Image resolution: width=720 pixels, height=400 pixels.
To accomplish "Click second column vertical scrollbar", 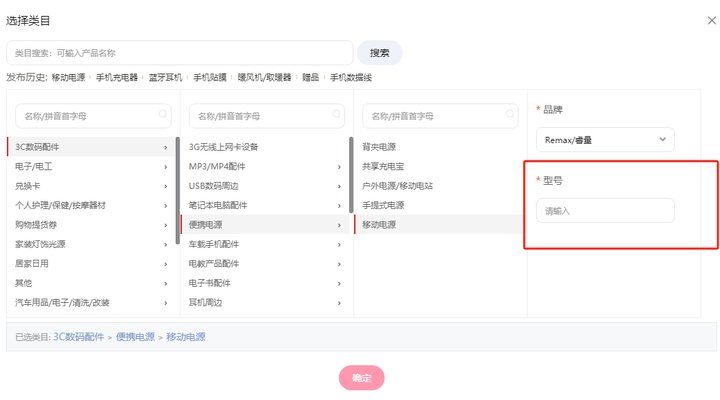I will click(351, 175).
